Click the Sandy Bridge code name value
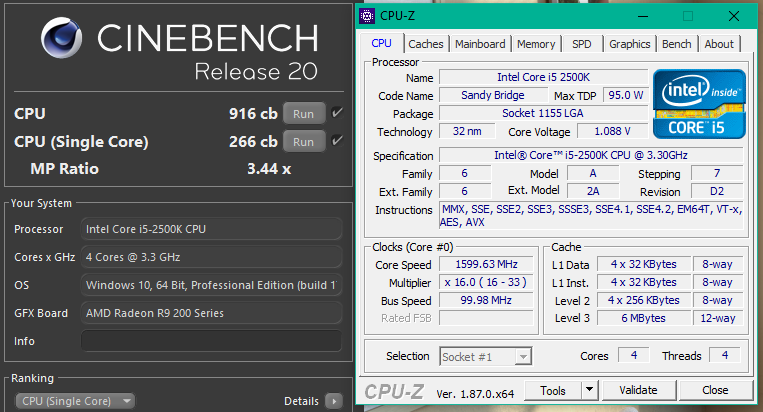Image resolution: width=763 pixels, height=412 pixels. tap(493, 95)
